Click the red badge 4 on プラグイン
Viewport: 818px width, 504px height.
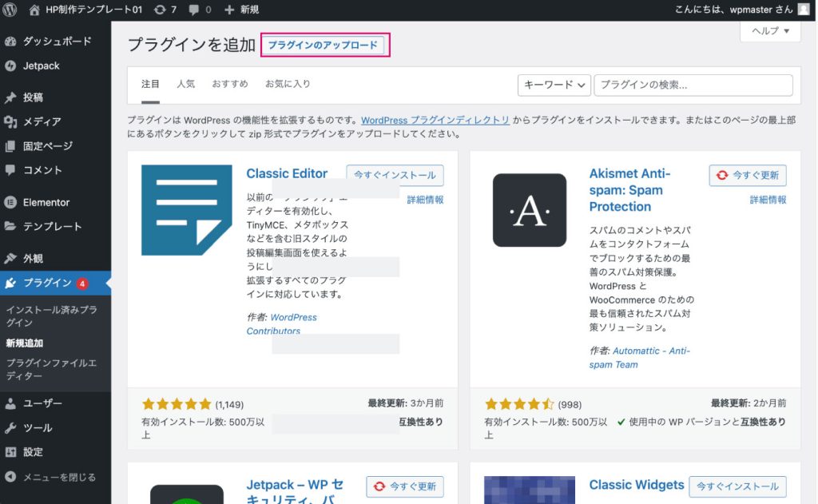[82, 284]
